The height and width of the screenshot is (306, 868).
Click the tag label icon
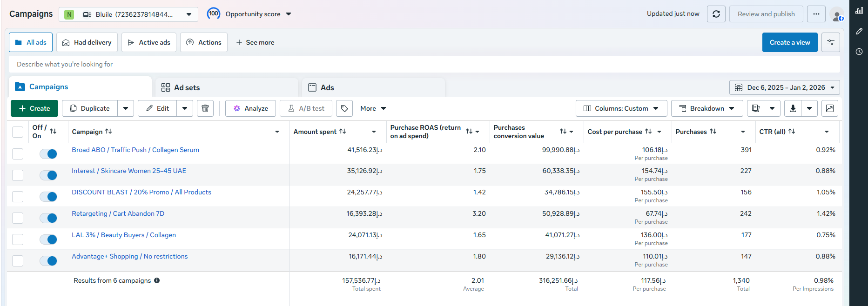(344, 108)
